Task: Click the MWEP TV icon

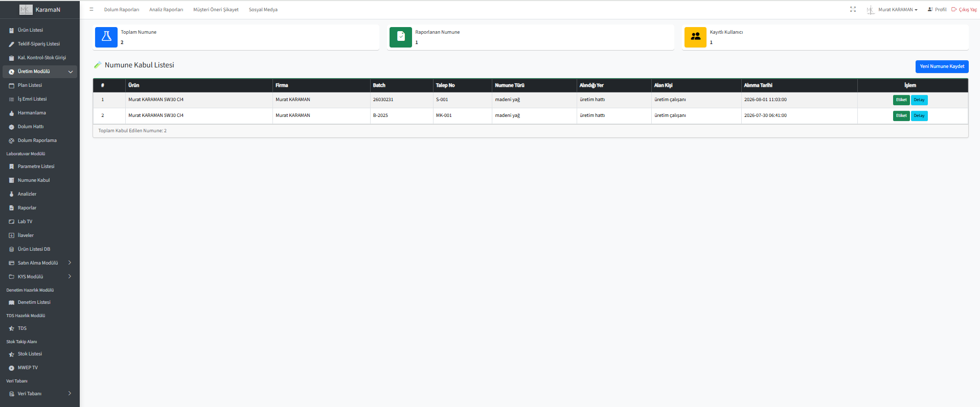Action: click(x=12, y=368)
